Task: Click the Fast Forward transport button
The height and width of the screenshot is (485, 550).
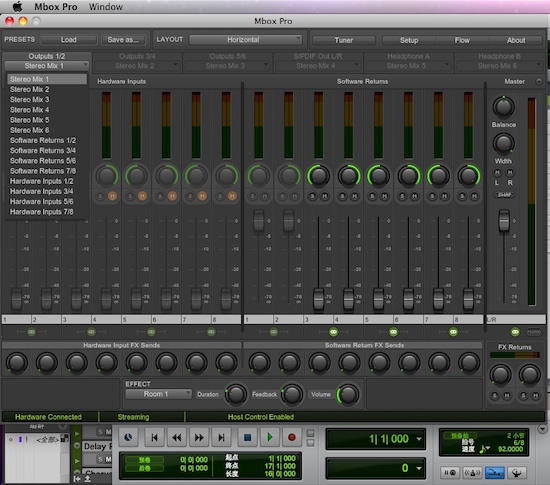Action: [x=199, y=437]
